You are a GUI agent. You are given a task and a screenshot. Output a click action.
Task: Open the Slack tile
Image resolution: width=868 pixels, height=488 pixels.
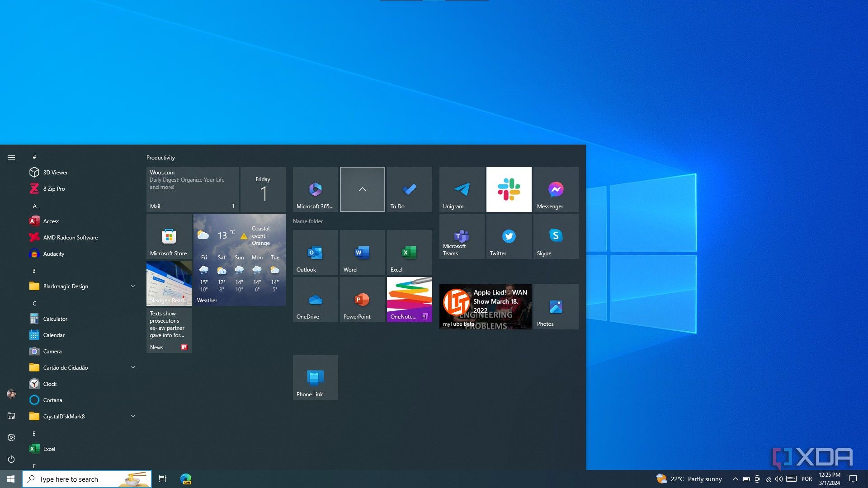509,189
